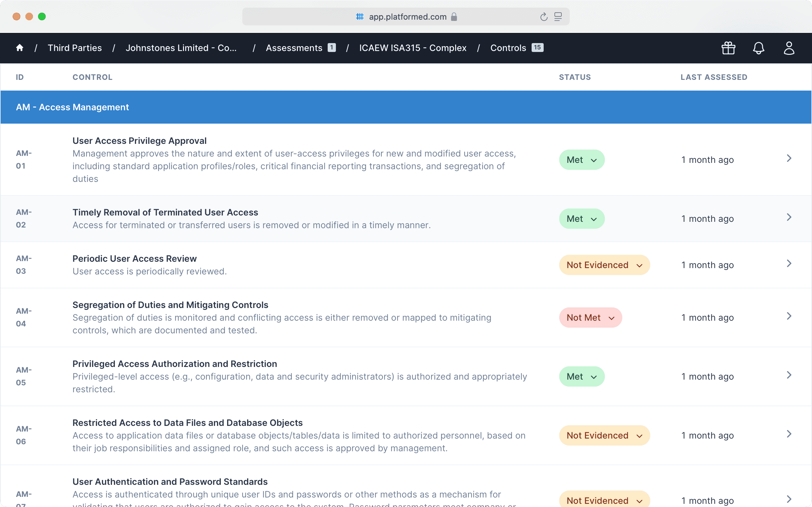Expand AM-06 Not Evidenced status dropdown
Image resolution: width=812 pixels, height=507 pixels.
(604, 436)
